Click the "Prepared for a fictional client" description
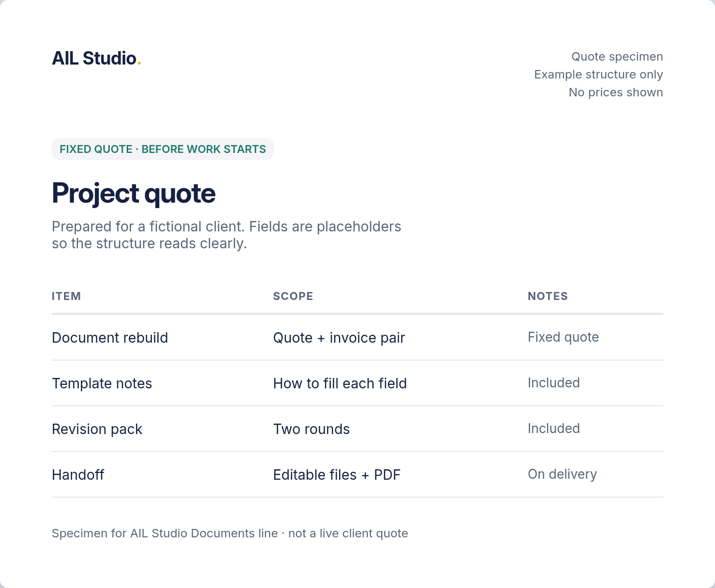Image resolution: width=715 pixels, height=588 pixels. (x=226, y=235)
